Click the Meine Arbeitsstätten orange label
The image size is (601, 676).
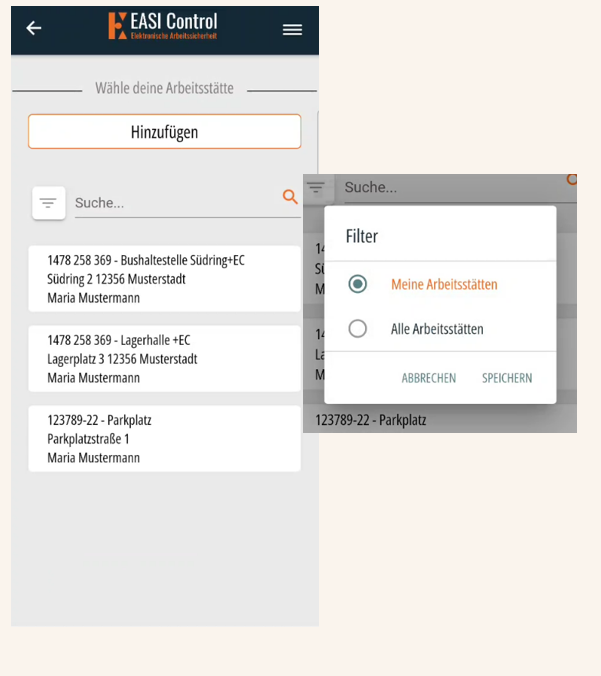pos(444,285)
